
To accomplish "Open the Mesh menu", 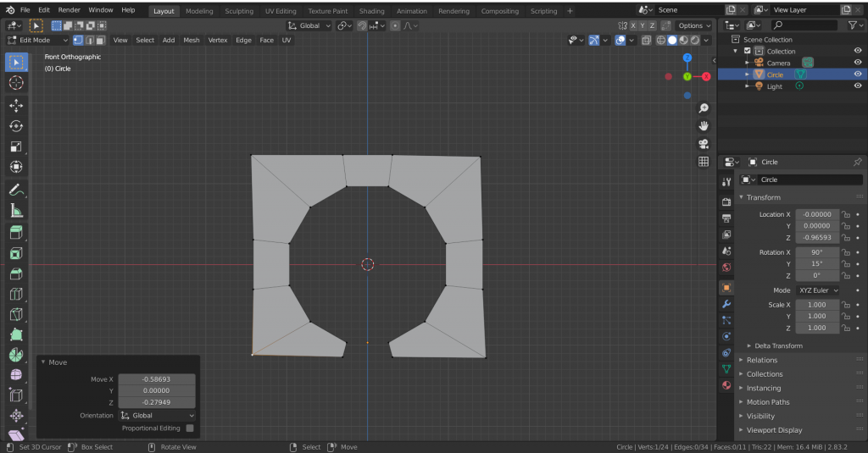I will [x=192, y=41].
